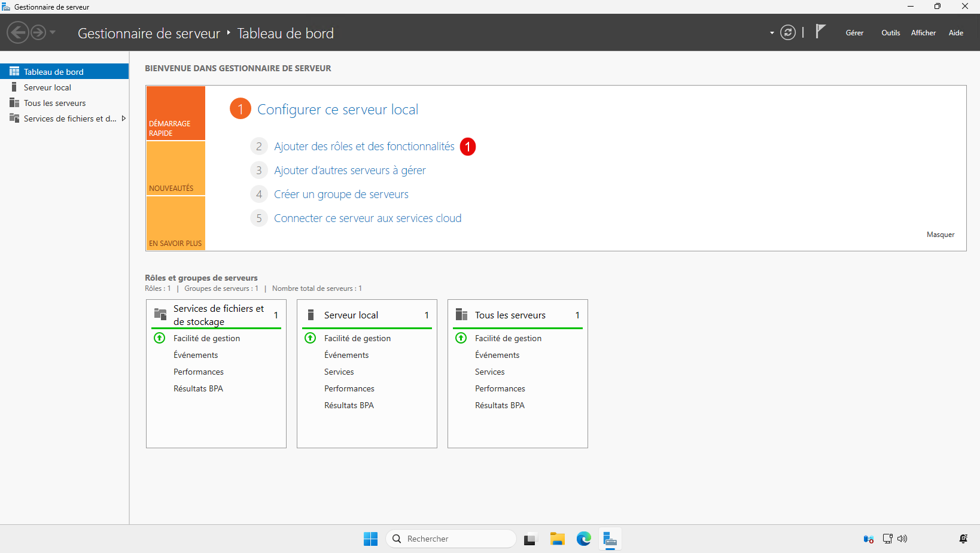Screen dimensions: 980x553
Task: Hide the welcome panel with Masquer
Action: pyautogui.click(x=940, y=235)
